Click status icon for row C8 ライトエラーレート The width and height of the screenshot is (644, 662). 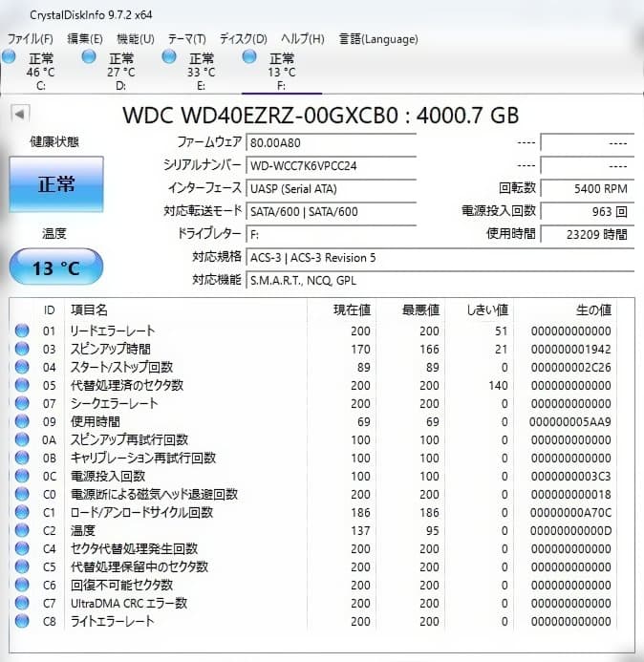pyautogui.click(x=22, y=621)
